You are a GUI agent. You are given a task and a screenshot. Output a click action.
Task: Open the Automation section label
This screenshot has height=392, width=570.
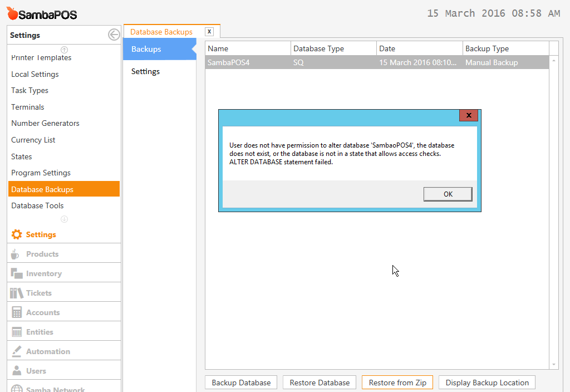pos(48,351)
